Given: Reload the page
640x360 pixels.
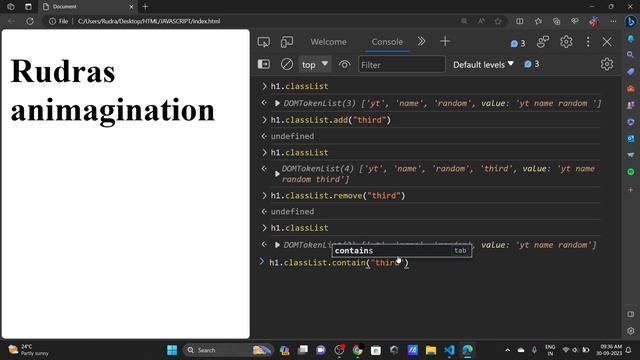Looking at the screenshot, I should 30,21.
